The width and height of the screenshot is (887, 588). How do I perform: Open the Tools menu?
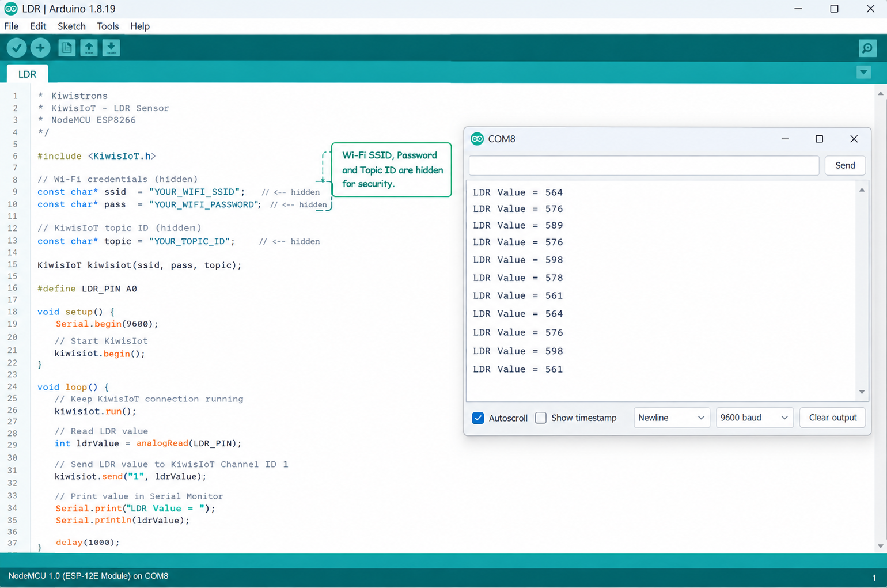(108, 26)
